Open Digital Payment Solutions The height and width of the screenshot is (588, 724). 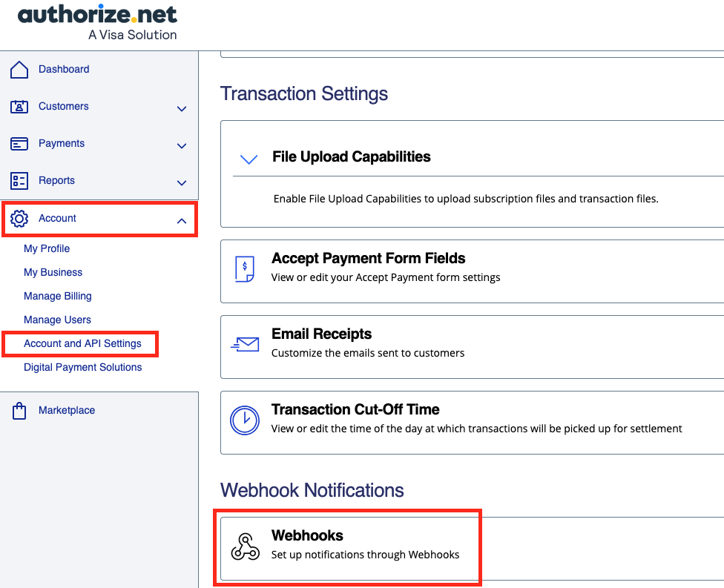coord(82,367)
